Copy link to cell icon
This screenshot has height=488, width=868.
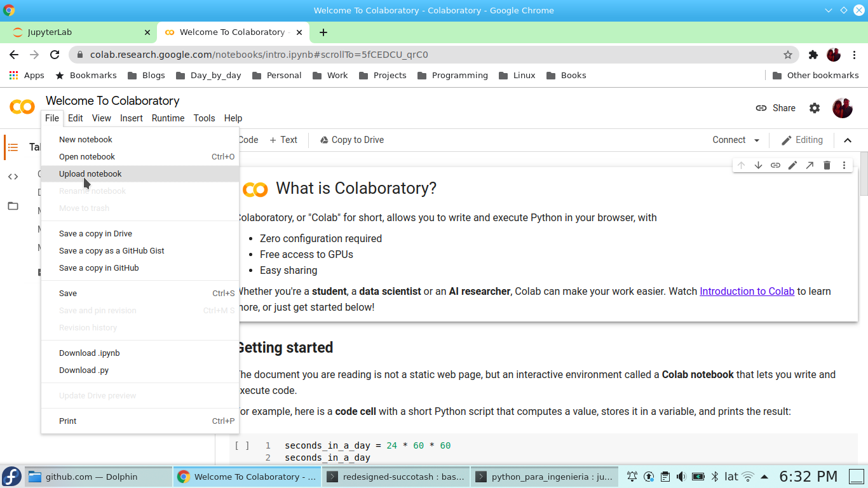[775, 165]
